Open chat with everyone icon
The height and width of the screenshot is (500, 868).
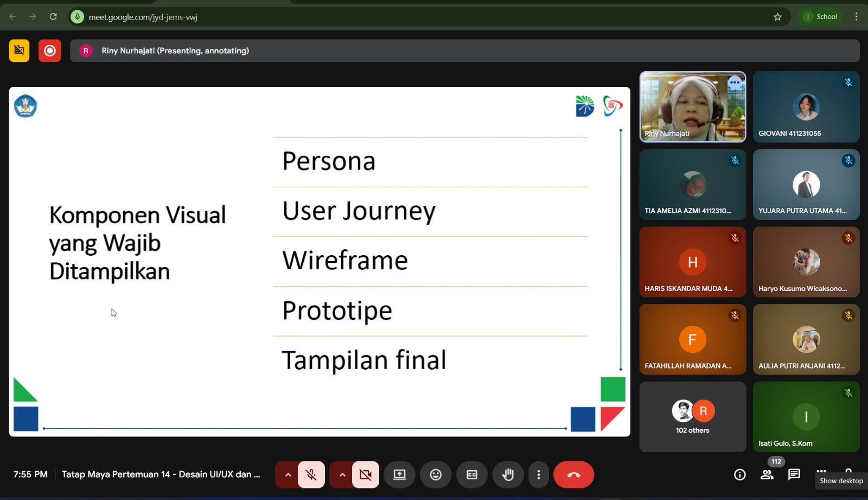[794, 475]
